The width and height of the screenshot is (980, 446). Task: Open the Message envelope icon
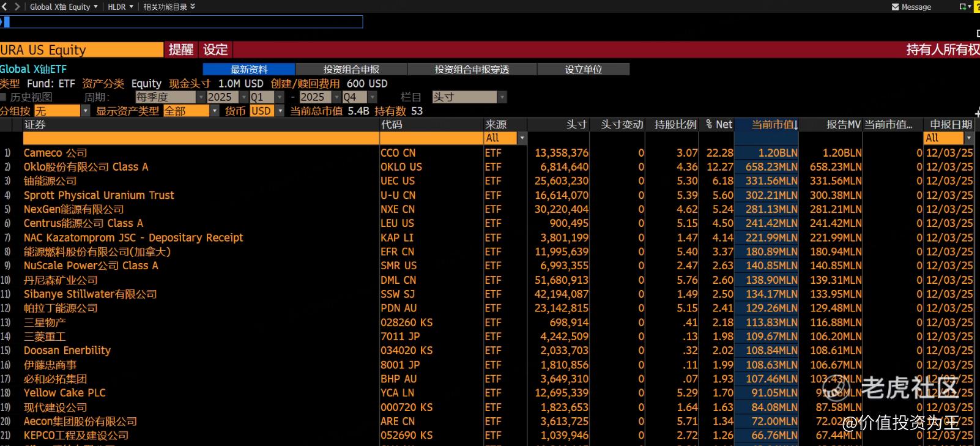pos(896,7)
